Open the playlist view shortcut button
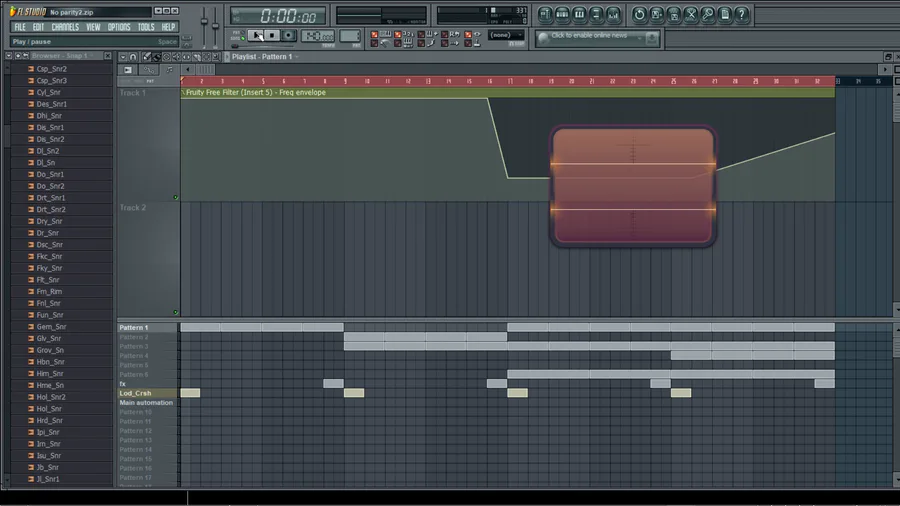Viewport: 900px width, 506px height. pyautogui.click(x=545, y=14)
